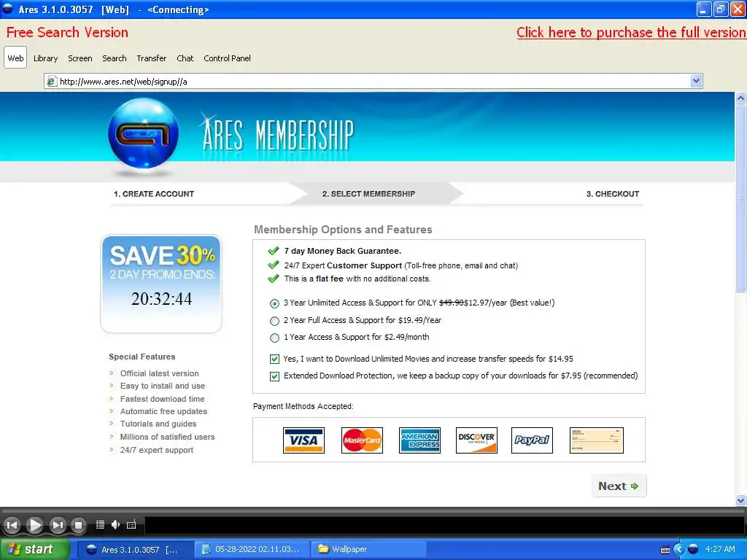Open the 05-28-2022 taskbar window
The image size is (747, 560).
pyautogui.click(x=252, y=550)
